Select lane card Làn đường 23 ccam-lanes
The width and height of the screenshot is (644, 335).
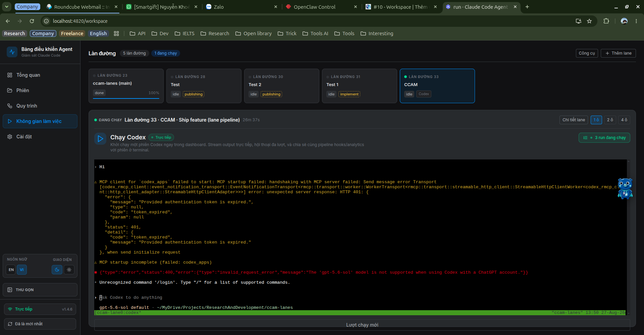click(x=126, y=86)
